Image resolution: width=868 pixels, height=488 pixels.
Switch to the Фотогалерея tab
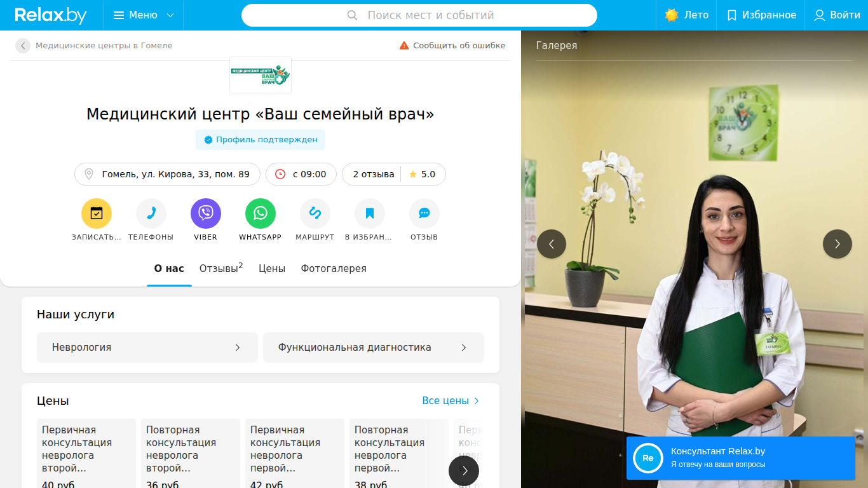point(334,269)
